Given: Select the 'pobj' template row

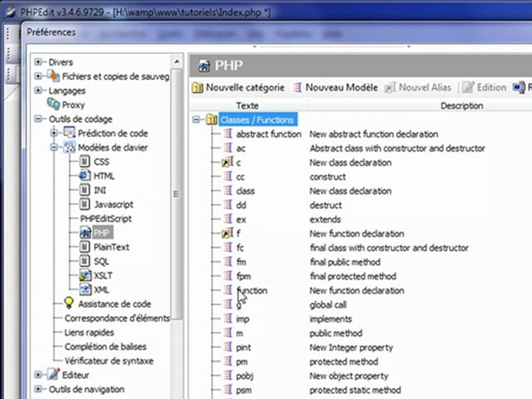Looking at the screenshot, I should (x=244, y=376).
